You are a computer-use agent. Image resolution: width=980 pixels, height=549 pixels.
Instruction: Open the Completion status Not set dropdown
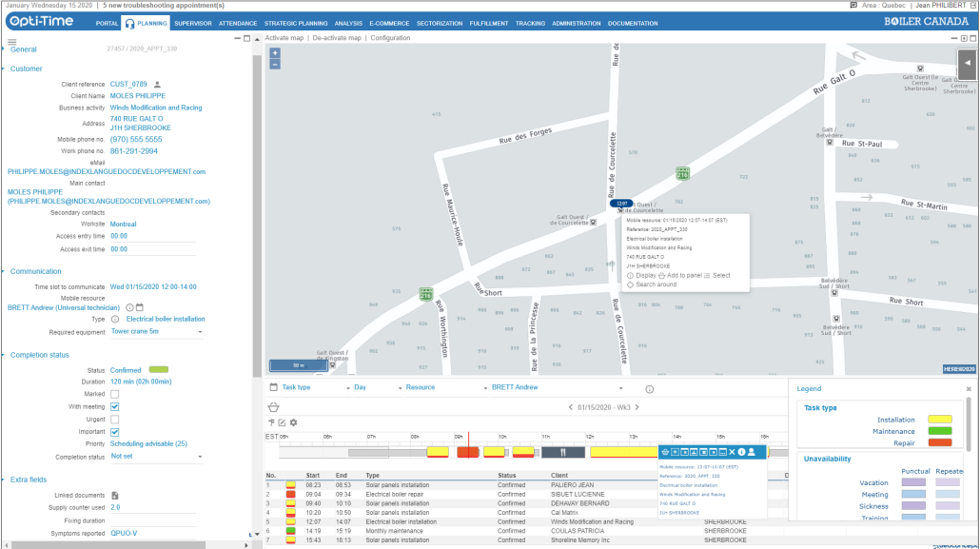coord(156,457)
